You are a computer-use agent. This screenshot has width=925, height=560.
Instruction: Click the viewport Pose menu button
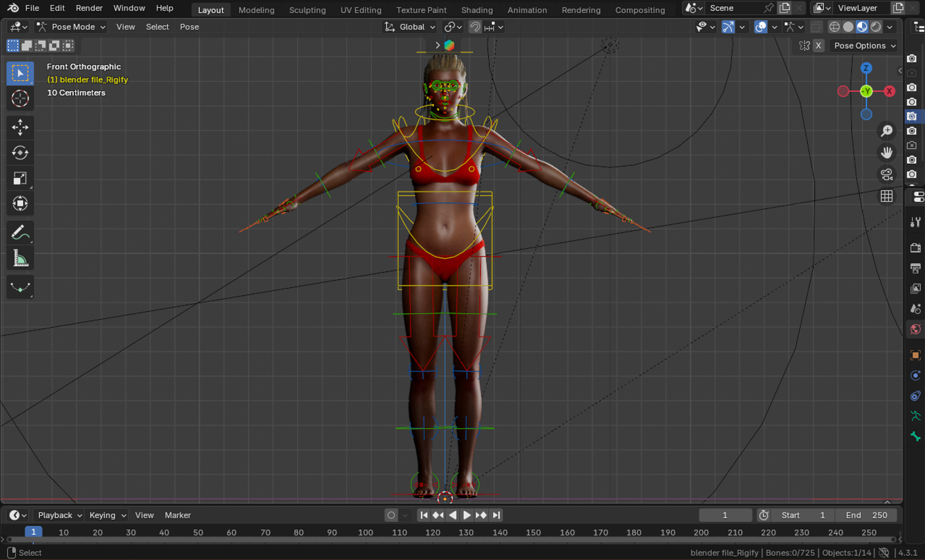189,27
